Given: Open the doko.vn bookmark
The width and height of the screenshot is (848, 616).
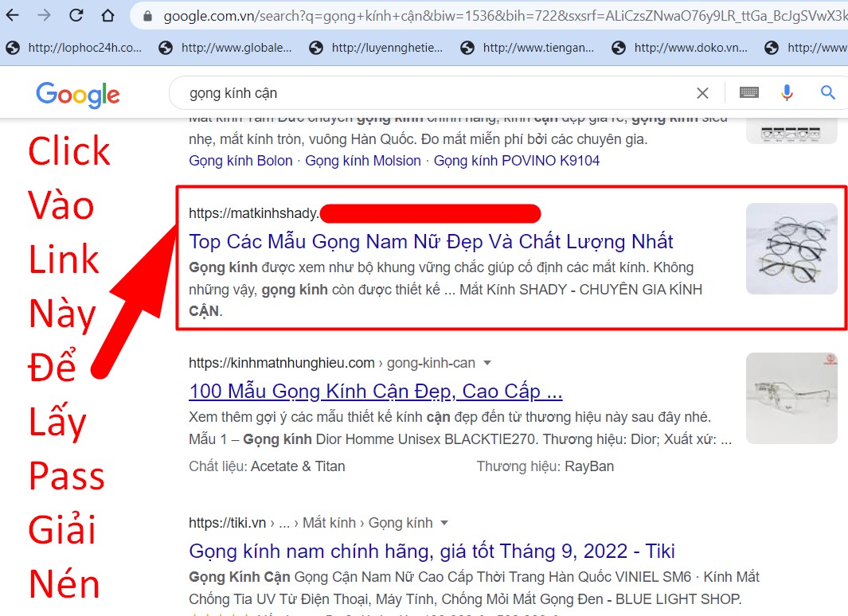Looking at the screenshot, I should pyautogui.click(x=680, y=48).
